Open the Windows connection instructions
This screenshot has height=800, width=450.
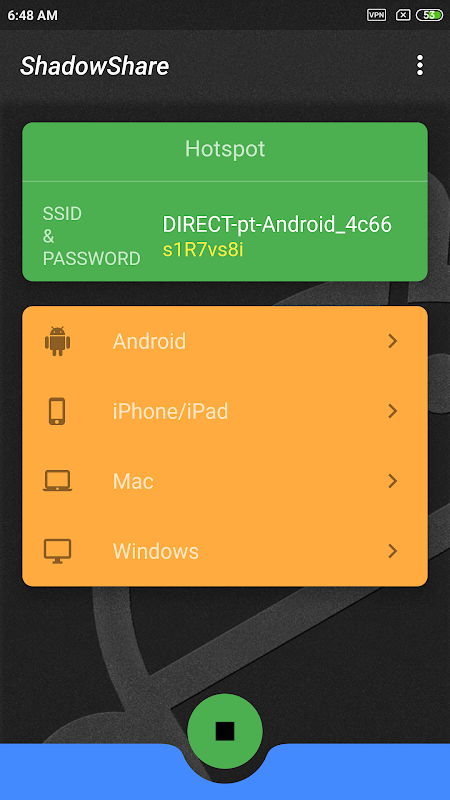(x=225, y=552)
